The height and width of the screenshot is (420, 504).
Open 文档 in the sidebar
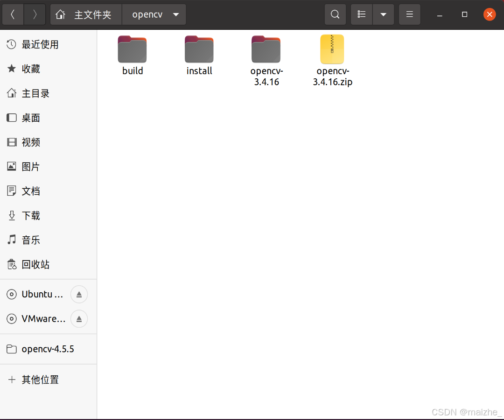(x=48, y=191)
